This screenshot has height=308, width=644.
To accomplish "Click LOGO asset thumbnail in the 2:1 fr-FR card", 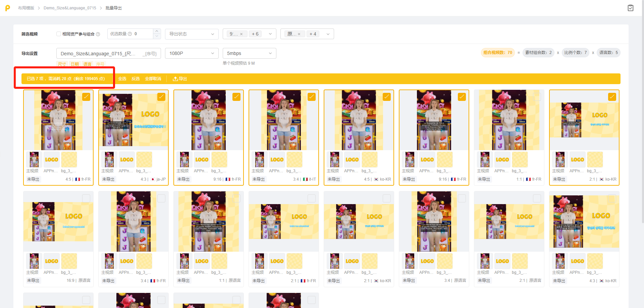I will coord(277,261).
